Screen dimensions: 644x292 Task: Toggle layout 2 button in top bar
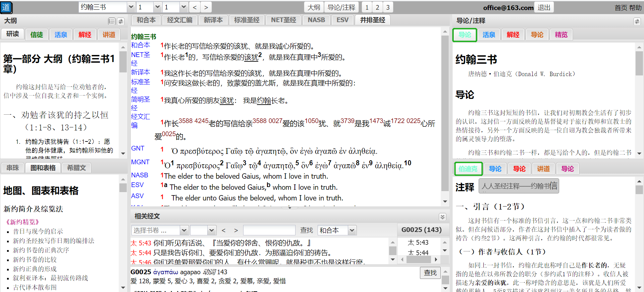coord(377,7)
